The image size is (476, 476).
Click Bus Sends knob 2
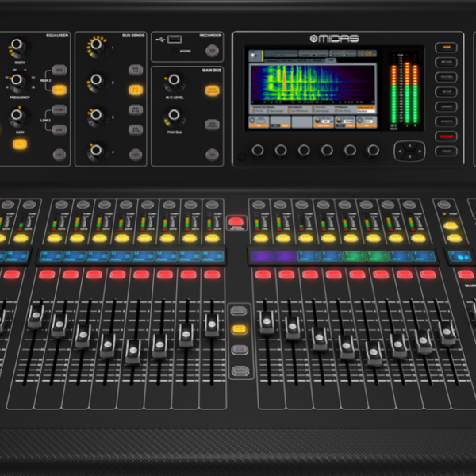pyautogui.click(x=97, y=80)
